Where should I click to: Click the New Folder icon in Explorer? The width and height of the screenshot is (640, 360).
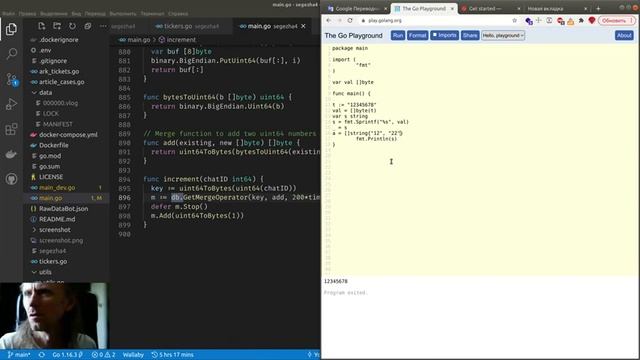(57, 26)
